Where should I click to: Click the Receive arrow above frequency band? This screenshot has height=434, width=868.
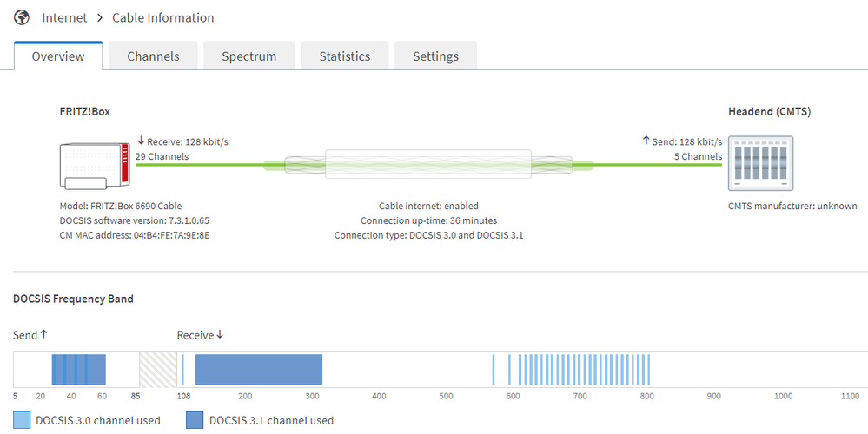click(220, 335)
